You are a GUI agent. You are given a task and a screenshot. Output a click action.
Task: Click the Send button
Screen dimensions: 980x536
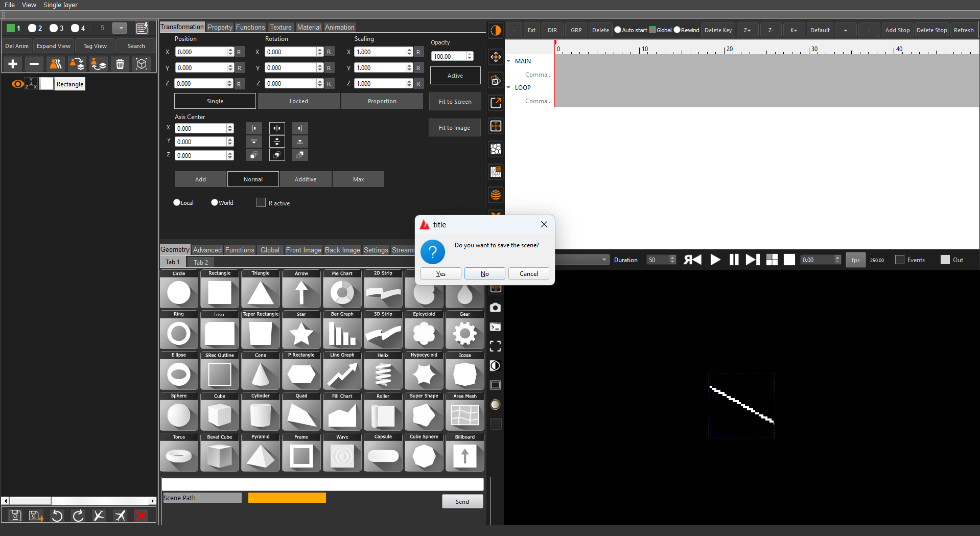pos(462,501)
